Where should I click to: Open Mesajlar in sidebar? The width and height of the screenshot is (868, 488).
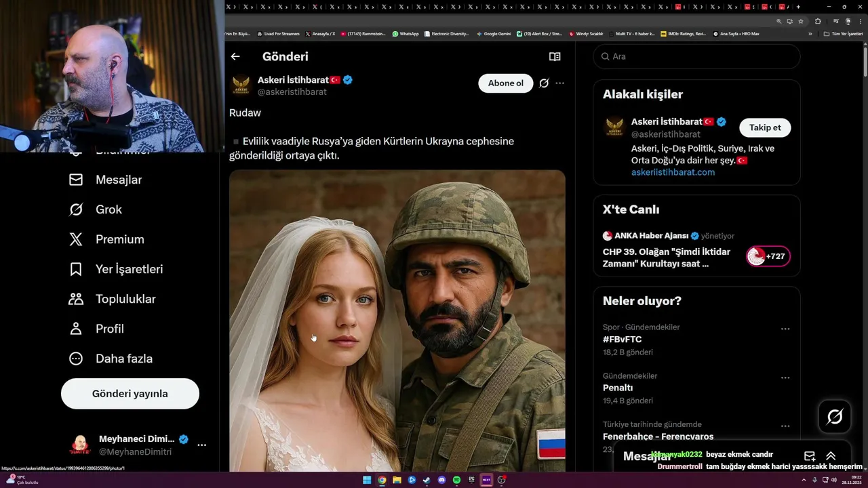click(105, 180)
